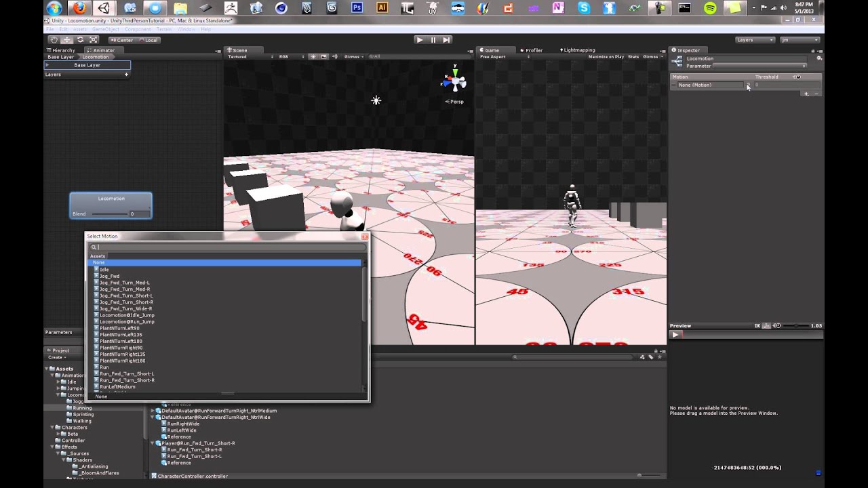Toggle Pivot Center button
The height and width of the screenshot is (488, 868).
pos(122,40)
